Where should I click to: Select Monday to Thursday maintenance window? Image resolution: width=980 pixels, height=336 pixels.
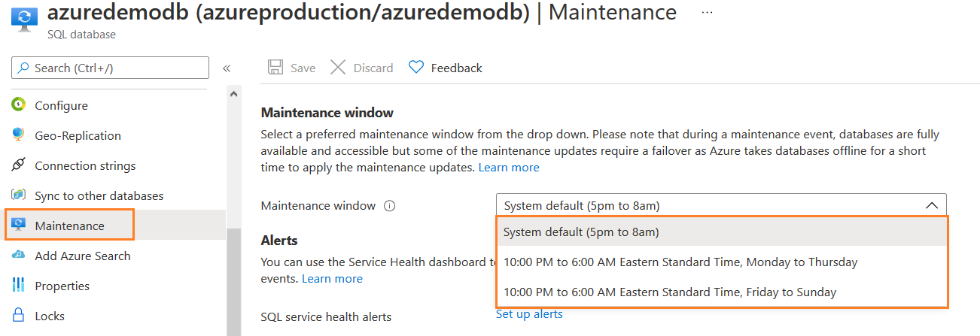click(680, 262)
